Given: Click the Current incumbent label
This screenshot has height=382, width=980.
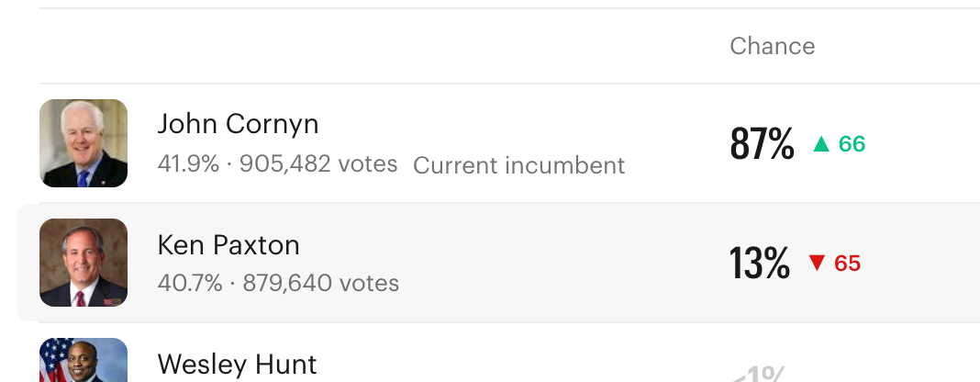Looking at the screenshot, I should [518, 165].
